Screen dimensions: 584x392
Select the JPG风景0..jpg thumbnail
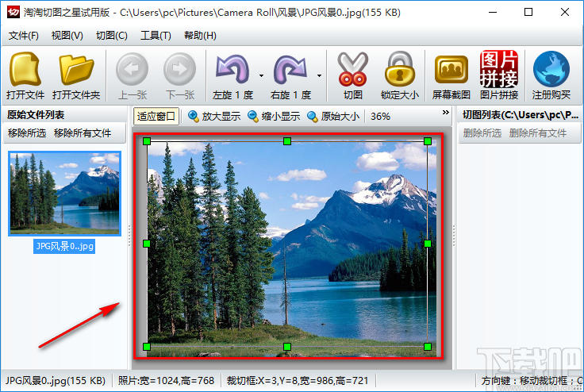coord(65,194)
